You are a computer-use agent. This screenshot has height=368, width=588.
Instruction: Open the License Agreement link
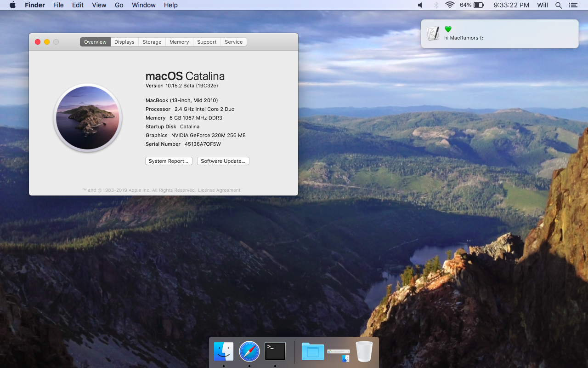click(219, 190)
